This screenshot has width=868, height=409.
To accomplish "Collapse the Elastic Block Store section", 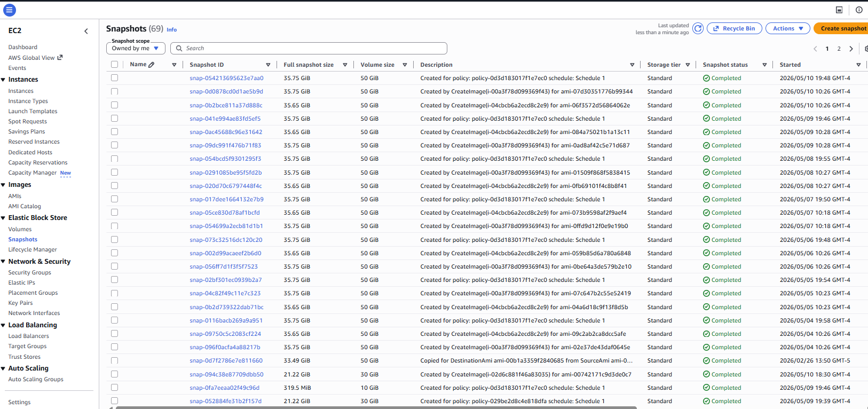I will pyautogui.click(x=3, y=218).
